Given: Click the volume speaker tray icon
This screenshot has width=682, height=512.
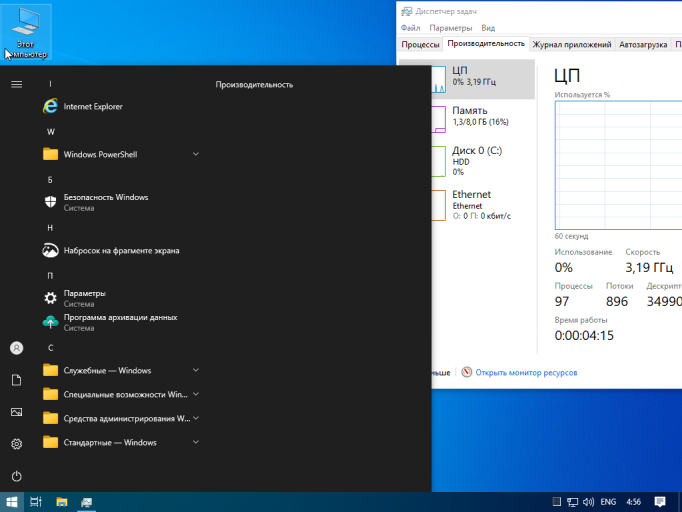Looking at the screenshot, I should (588, 502).
